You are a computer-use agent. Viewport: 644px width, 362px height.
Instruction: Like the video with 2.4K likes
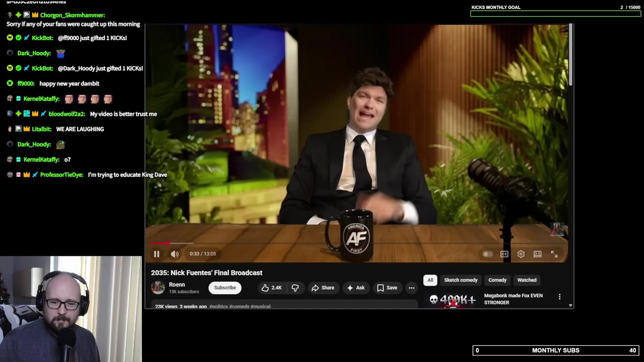pos(271,288)
